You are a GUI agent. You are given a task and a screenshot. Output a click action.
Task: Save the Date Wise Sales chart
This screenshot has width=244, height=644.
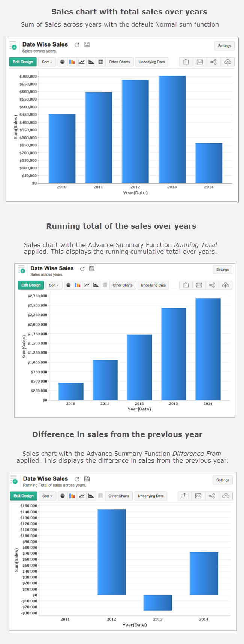[x=87, y=44]
